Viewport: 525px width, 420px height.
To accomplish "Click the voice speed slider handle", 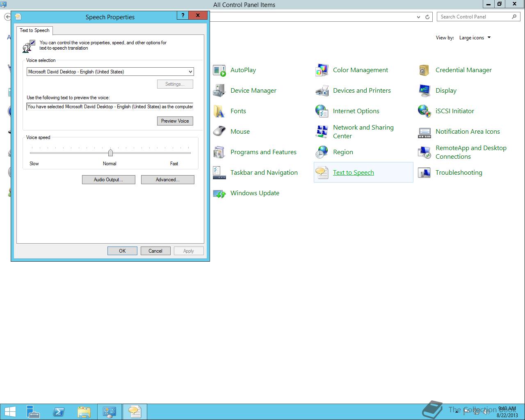I will click(x=110, y=153).
